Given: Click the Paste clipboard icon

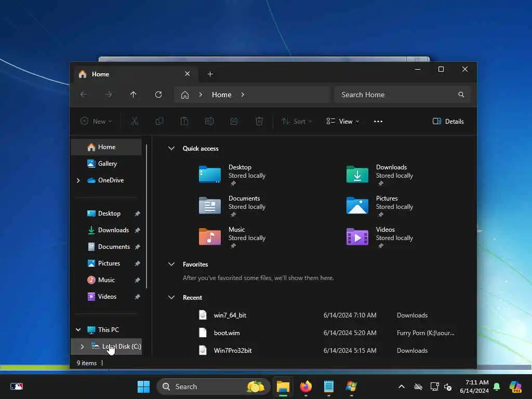Looking at the screenshot, I should point(184,121).
